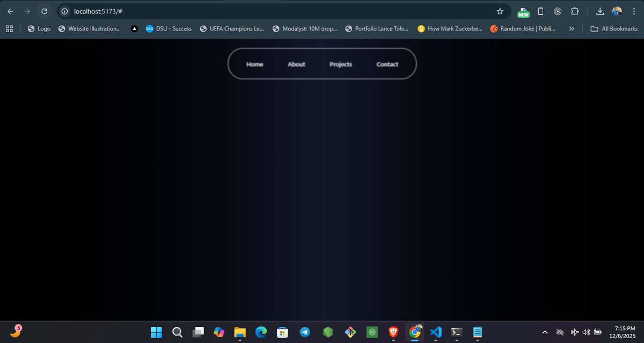Screen dimensions: 644x343
Task: Show hidden system tray icons
Action: pyautogui.click(x=544, y=332)
